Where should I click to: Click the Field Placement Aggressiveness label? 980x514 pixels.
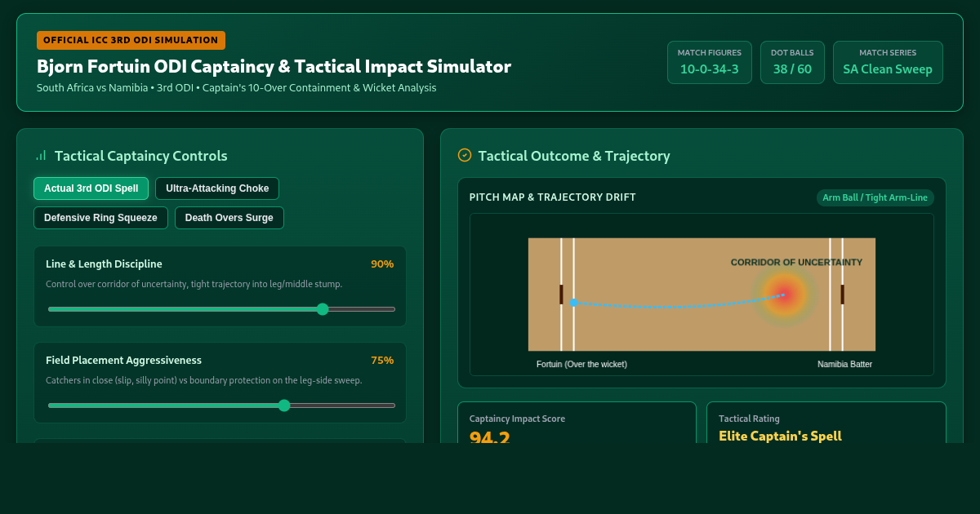click(123, 360)
